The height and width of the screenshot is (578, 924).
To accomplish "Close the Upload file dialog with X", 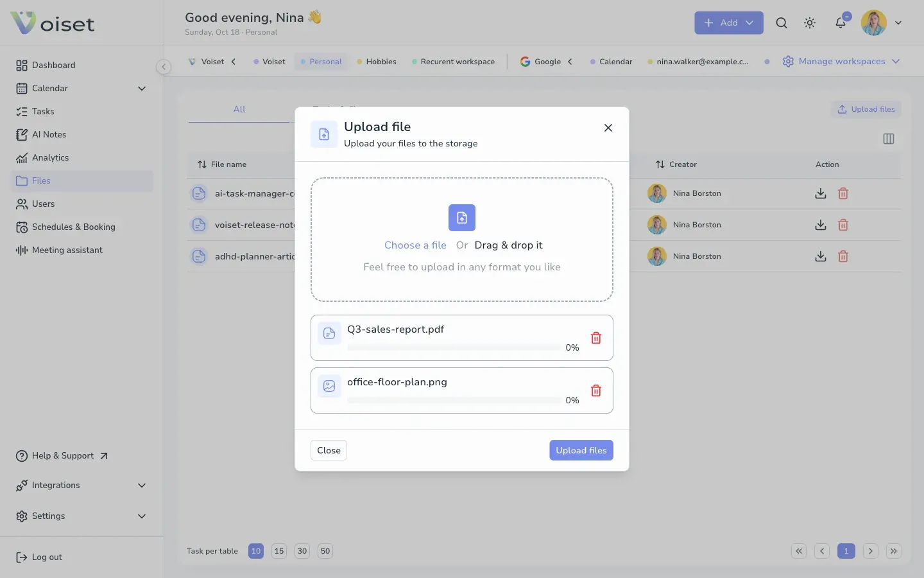I will [608, 128].
